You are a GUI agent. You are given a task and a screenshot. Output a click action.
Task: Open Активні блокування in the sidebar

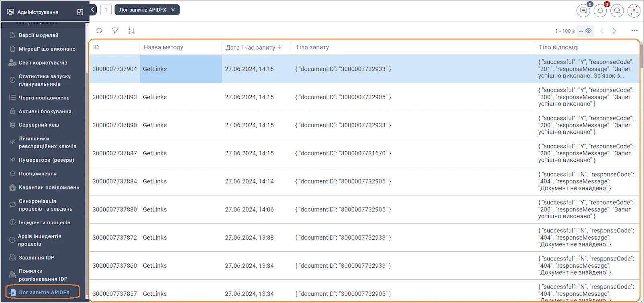click(x=45, y=112)
